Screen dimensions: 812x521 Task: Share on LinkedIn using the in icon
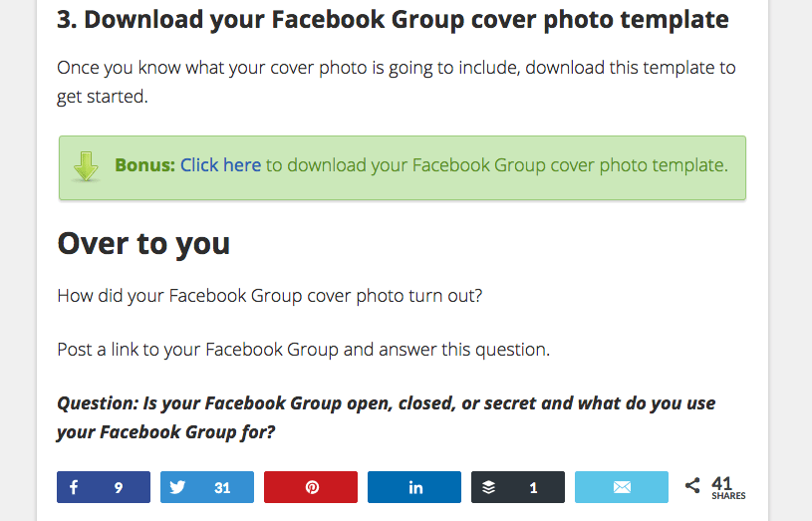(415, 487)
